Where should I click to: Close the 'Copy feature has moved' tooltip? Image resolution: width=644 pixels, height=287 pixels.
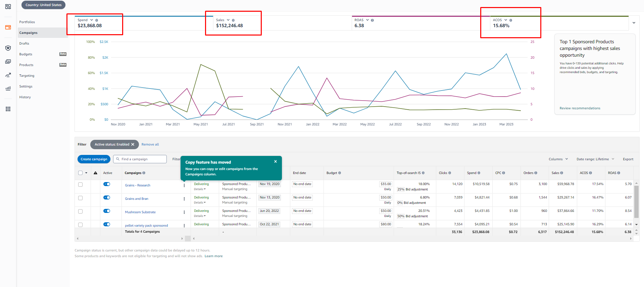click(x=276, y=162)
